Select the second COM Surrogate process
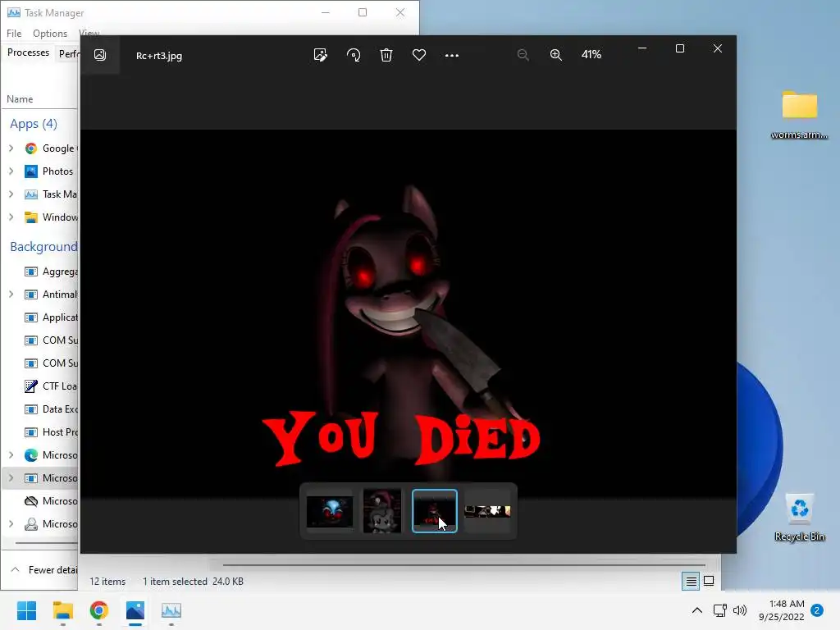 tap(41, 363)
